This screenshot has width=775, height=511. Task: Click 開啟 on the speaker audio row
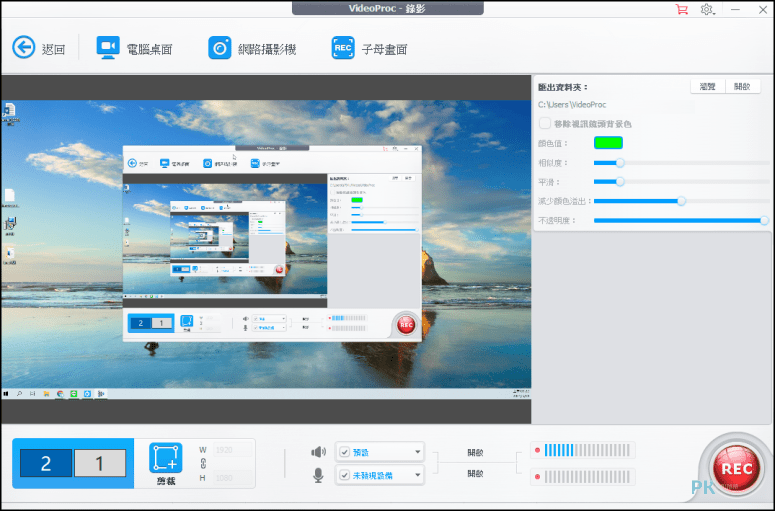tap(475, 452)
